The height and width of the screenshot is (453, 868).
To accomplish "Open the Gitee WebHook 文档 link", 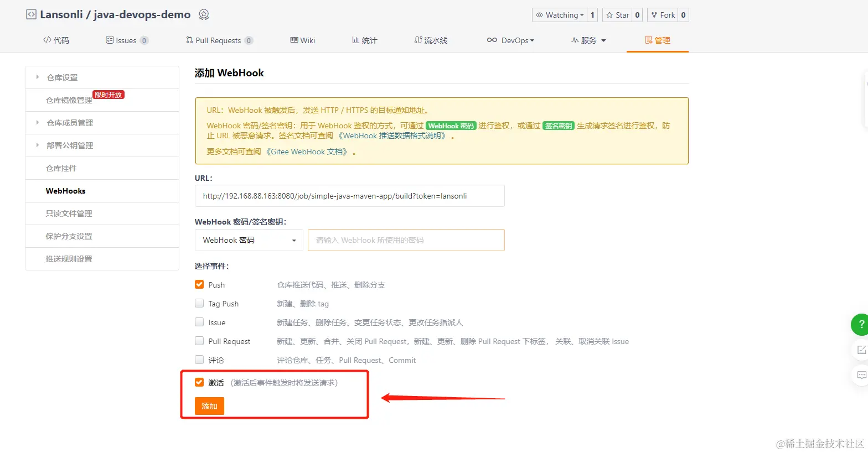I will [x=307, y=152].
